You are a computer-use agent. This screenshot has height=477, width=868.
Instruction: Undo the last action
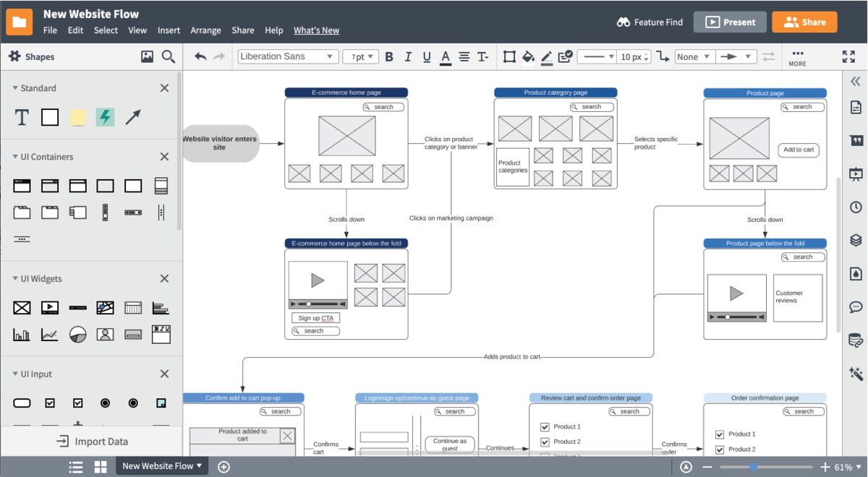(200, 56)
